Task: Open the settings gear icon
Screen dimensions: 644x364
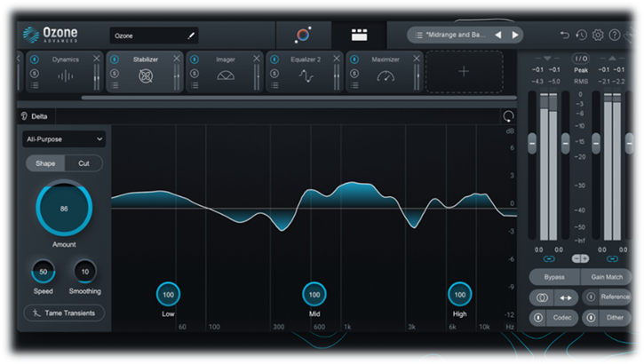Action: 598,36
